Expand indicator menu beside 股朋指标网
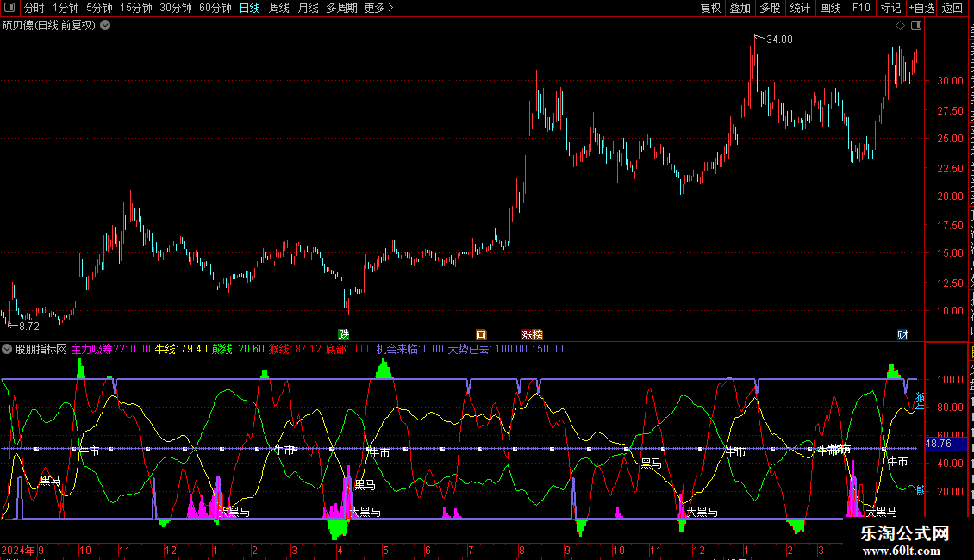 coord(7,349)
